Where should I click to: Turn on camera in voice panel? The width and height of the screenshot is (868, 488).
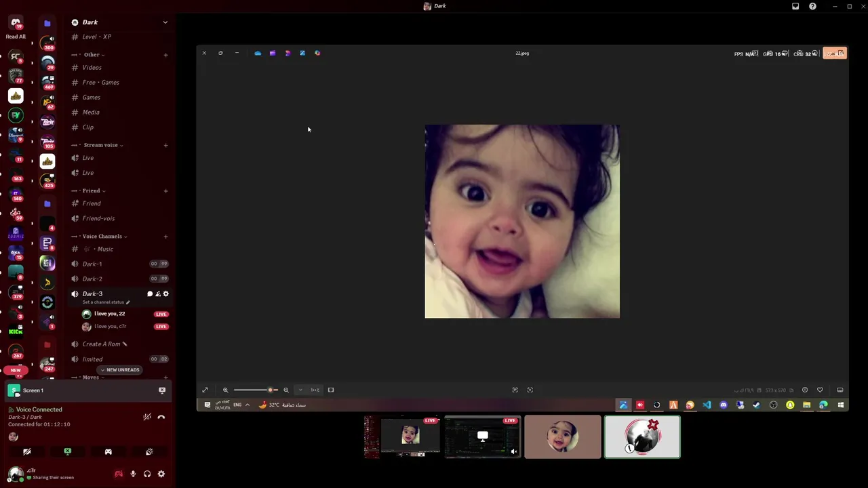pos(27,451)
